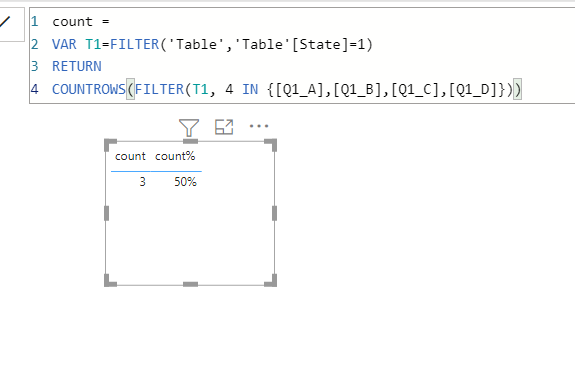Click the 'Table'[State]=1 condition
This screenshot has height=370, width=575.
point(300,44)
